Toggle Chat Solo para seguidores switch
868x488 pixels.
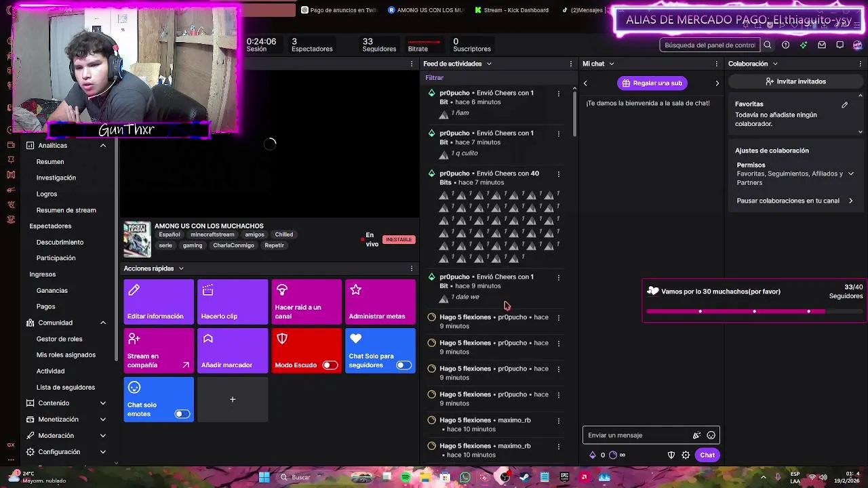click(x=403, y=365)
